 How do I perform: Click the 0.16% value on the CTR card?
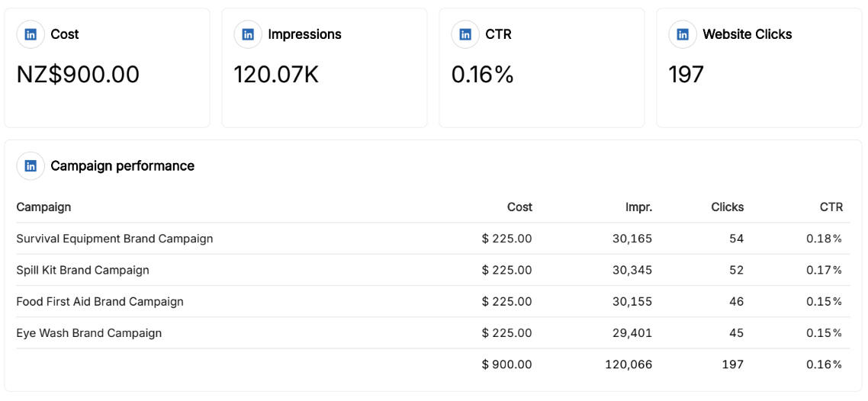(x=482, y=75)
